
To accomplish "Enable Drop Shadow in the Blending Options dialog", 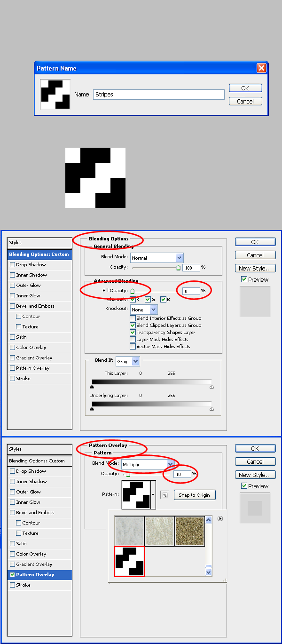I will (12, 265).
